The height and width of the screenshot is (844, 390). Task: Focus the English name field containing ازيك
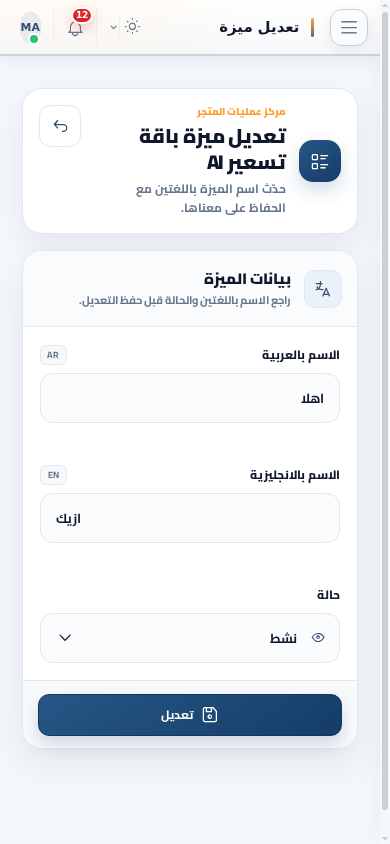(x=190, y=518)
